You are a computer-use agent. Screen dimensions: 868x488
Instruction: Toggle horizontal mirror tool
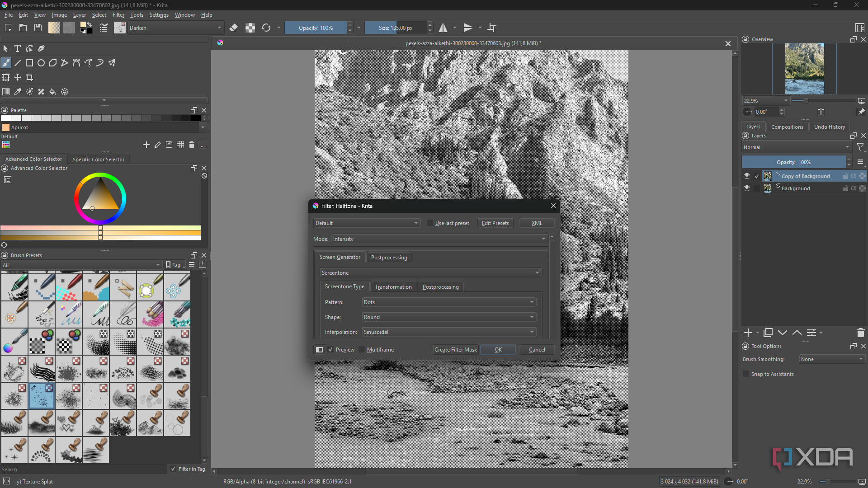pos(443,28)
